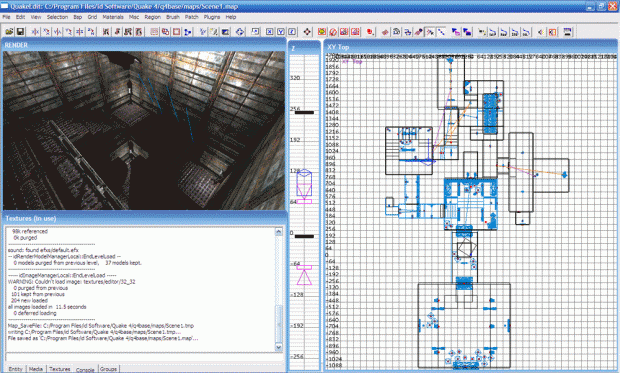Activate the blue free rotation icon
This screenshot has width=620, height=373.
[240, 32]
